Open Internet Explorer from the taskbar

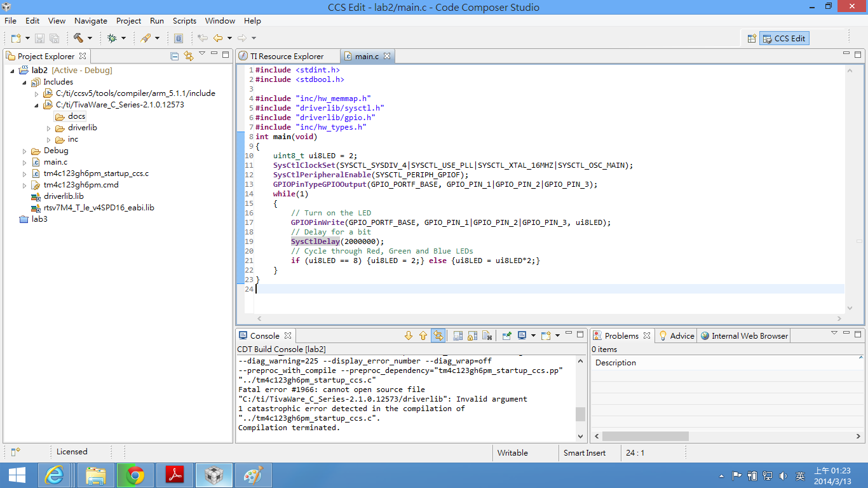pos(55,475)
